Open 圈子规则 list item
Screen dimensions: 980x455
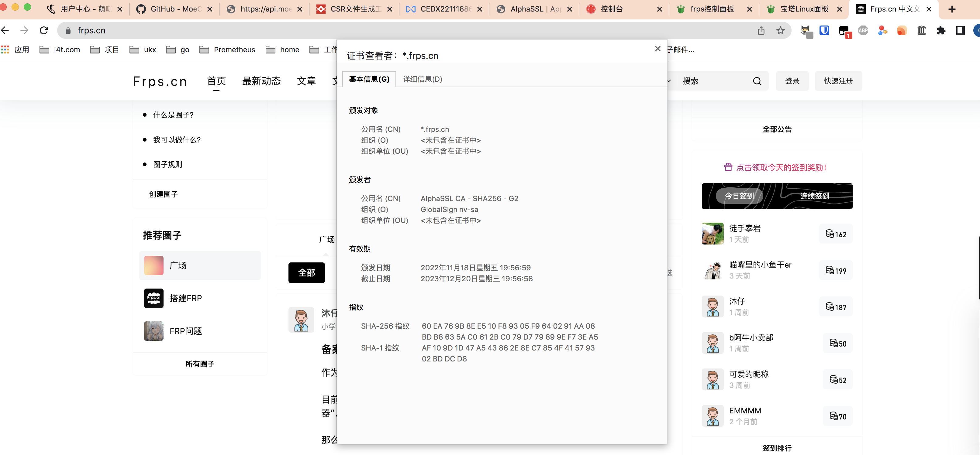click(x=168, y=165)
